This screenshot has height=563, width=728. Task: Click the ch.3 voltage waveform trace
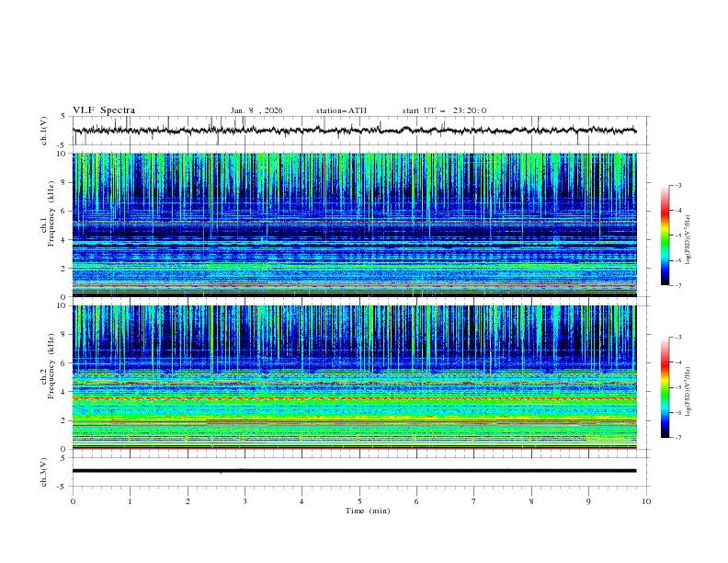click(x=354, y=471)
